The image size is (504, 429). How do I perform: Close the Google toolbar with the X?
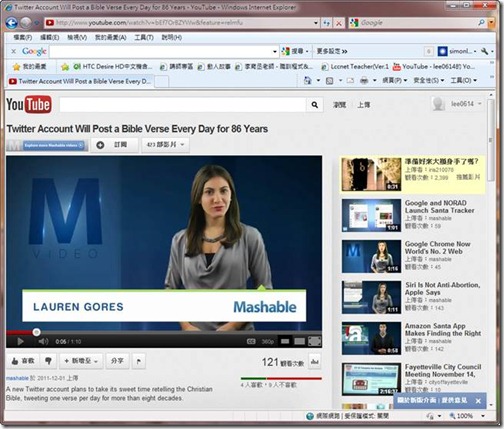click(x=14, y=51)
